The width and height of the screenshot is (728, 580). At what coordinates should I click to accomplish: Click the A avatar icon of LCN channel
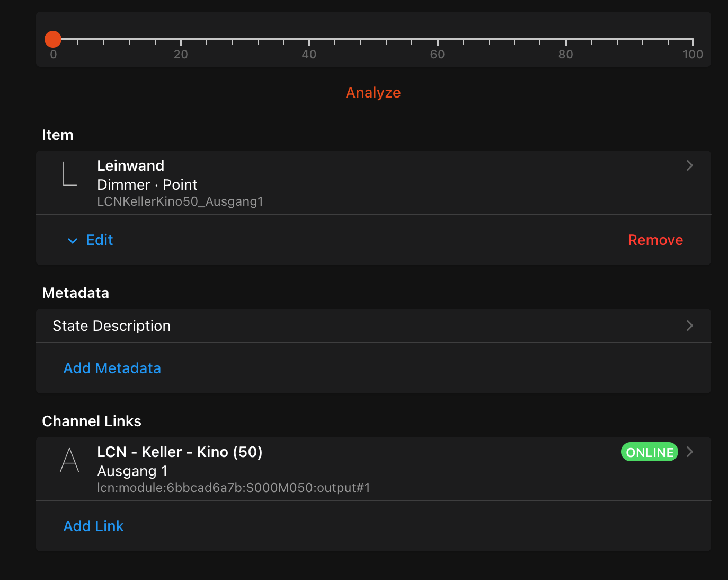point(69,460)
